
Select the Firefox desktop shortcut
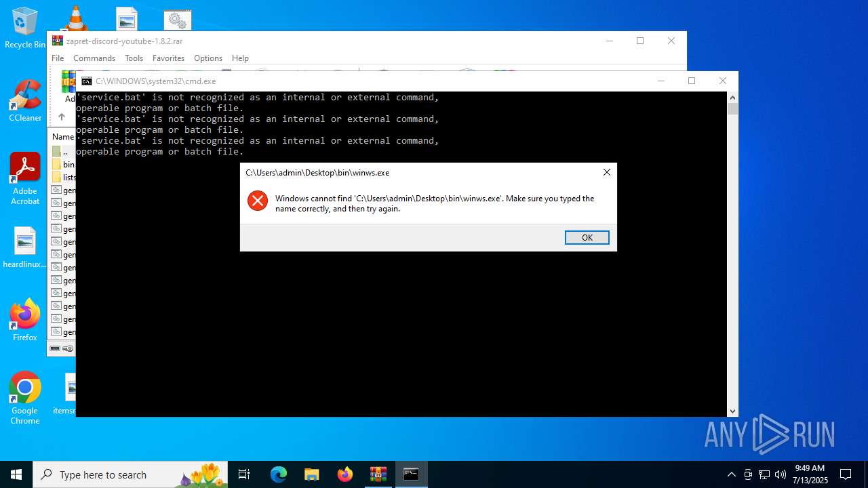click(25, 320)
